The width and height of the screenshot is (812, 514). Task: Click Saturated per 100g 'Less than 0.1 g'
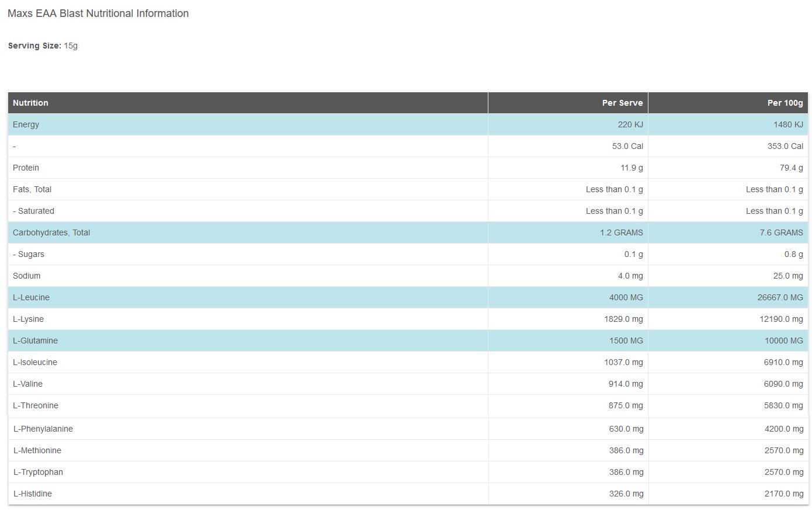click(775, 211)
